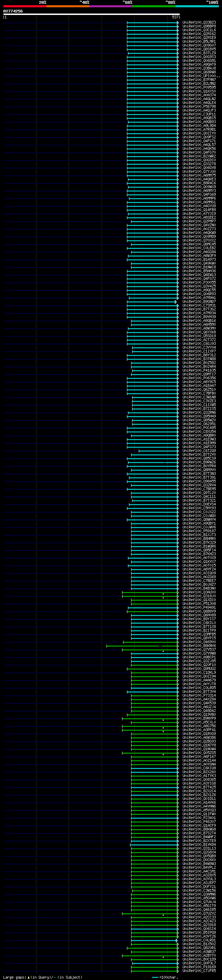The width and height of the screenshot is (222, 980).
Task: Select hit label UniRef100_A9BCP1
Action: click(199, 657)
